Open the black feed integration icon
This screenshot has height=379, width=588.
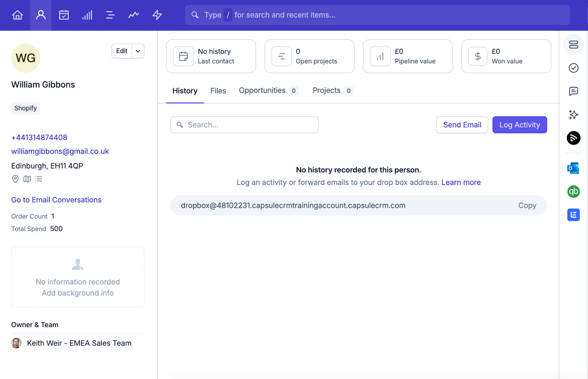coord(573,138)
